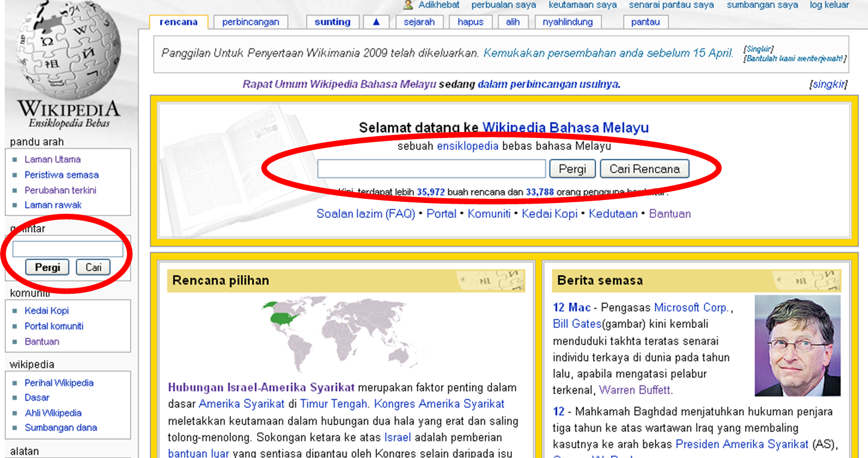The height and width of the screenshot is (458, 868).
Task: Open the Warren Buffett link
Action: [x=636, y=391]
